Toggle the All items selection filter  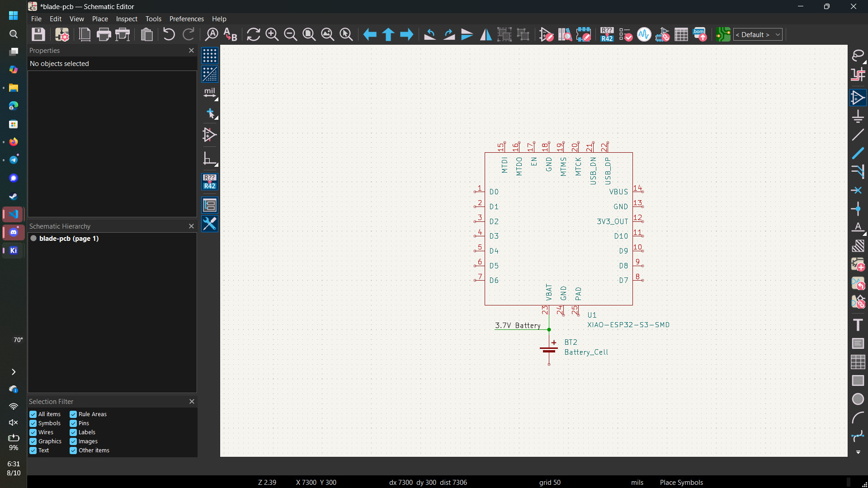coord(33,414)
